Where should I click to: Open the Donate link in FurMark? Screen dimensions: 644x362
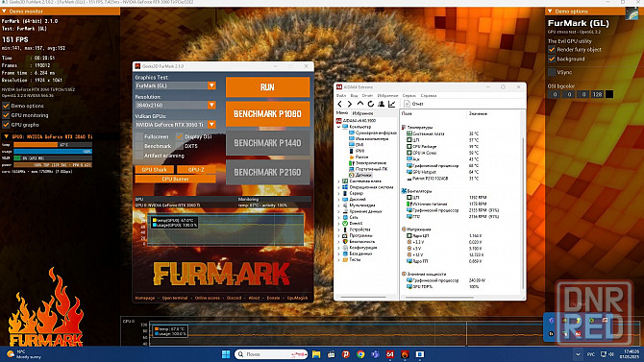[273, 298]
